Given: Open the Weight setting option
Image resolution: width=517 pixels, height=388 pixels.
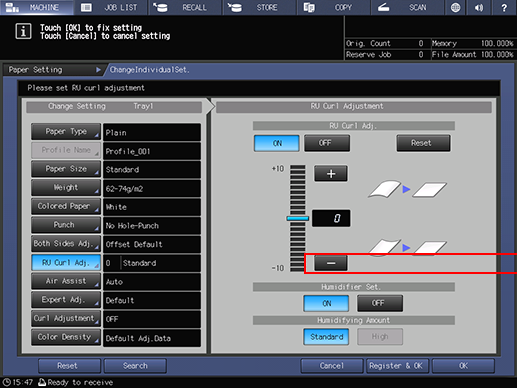Looking at the screenshot, I should (x=66, y=188).
